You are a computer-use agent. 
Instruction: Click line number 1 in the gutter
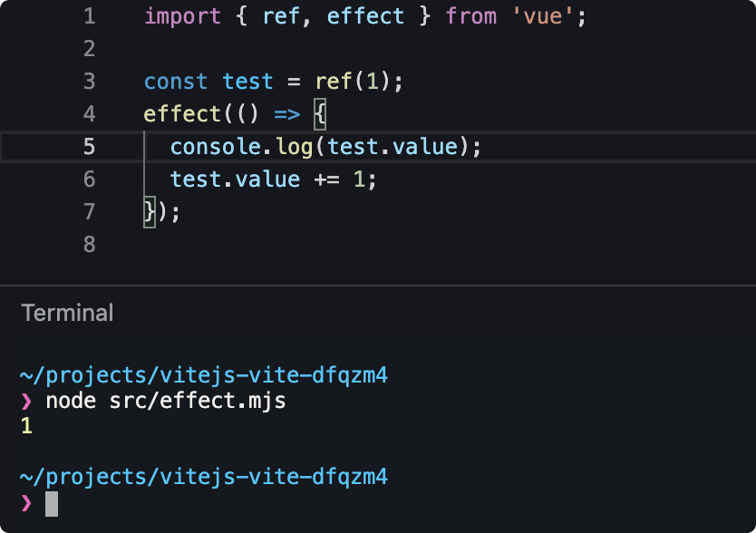pos(88,17)
